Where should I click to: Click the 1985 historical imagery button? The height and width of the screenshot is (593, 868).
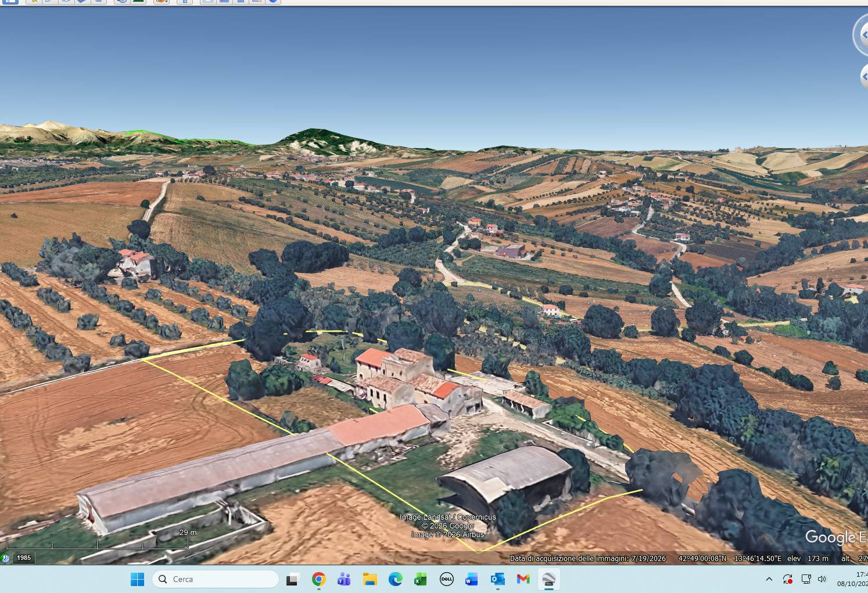pyautogui.click(x=24, y=558)
